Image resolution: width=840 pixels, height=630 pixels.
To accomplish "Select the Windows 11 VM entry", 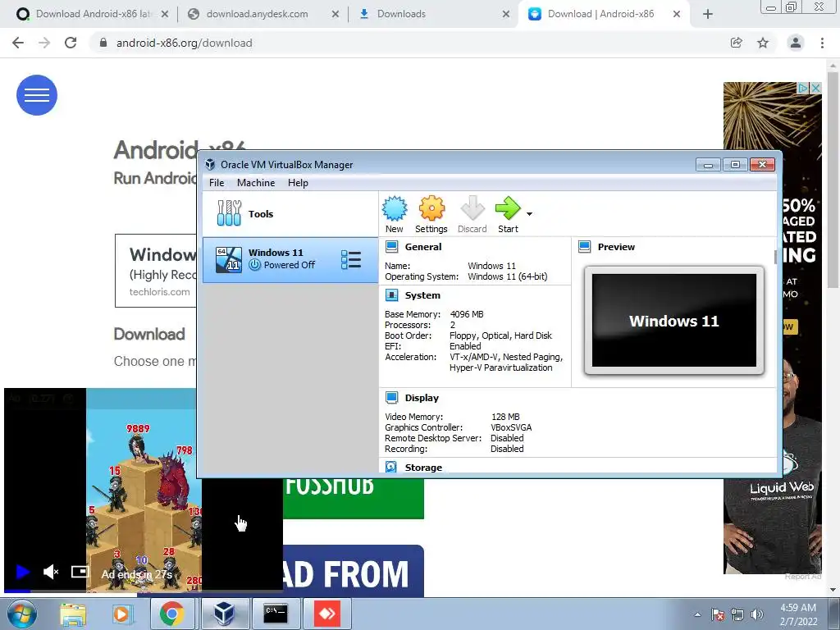I will pyautogui.click(x=290, y=260).
